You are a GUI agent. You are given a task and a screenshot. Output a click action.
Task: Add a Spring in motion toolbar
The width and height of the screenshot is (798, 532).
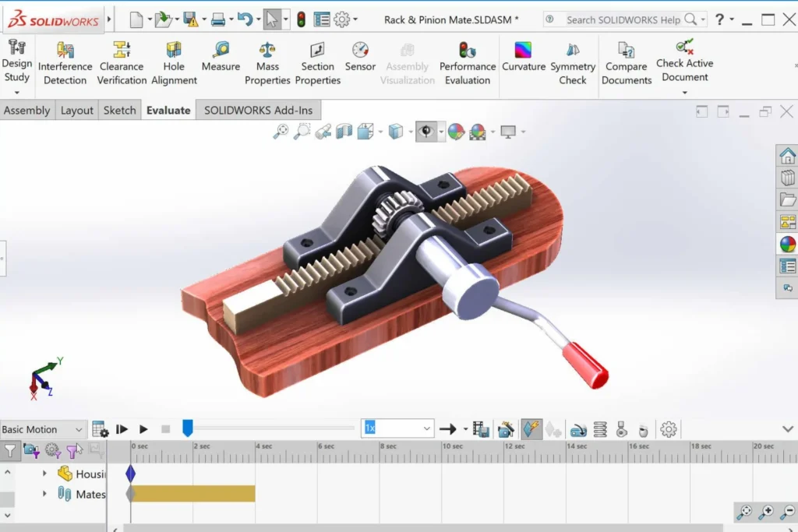[x=600, y=430]
